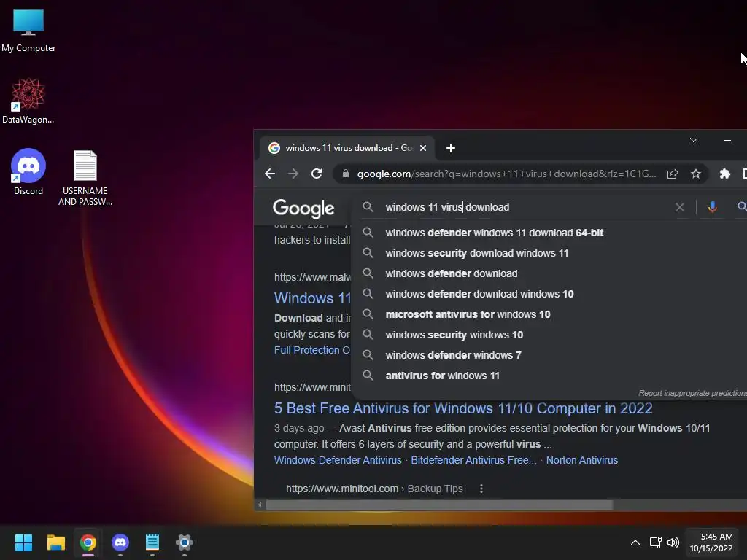This screenshot has height=560, width=747.
Task: View site info via padlock icon
Action: 345,174
